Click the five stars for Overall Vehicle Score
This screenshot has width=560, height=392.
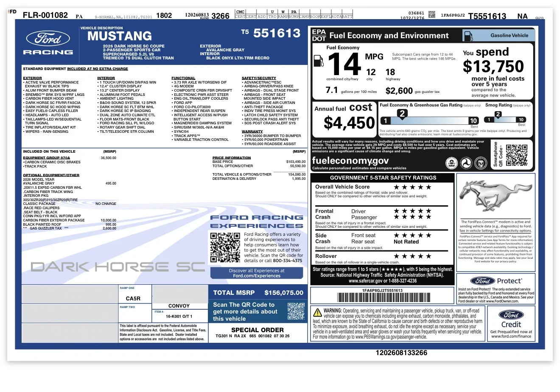click(x=413, y=187)
